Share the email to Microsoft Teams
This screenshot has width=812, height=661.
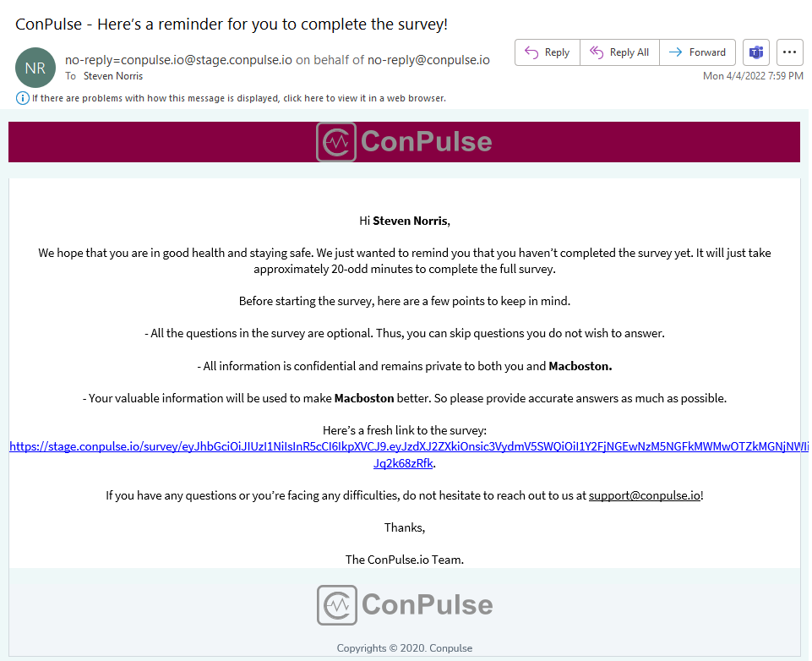point(756,52)
